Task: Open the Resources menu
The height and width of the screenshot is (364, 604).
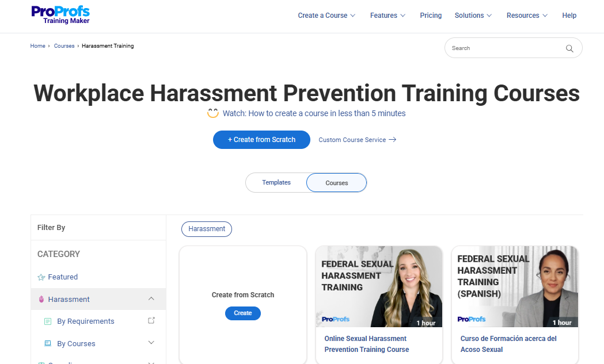Action: (x=523, y=16)
